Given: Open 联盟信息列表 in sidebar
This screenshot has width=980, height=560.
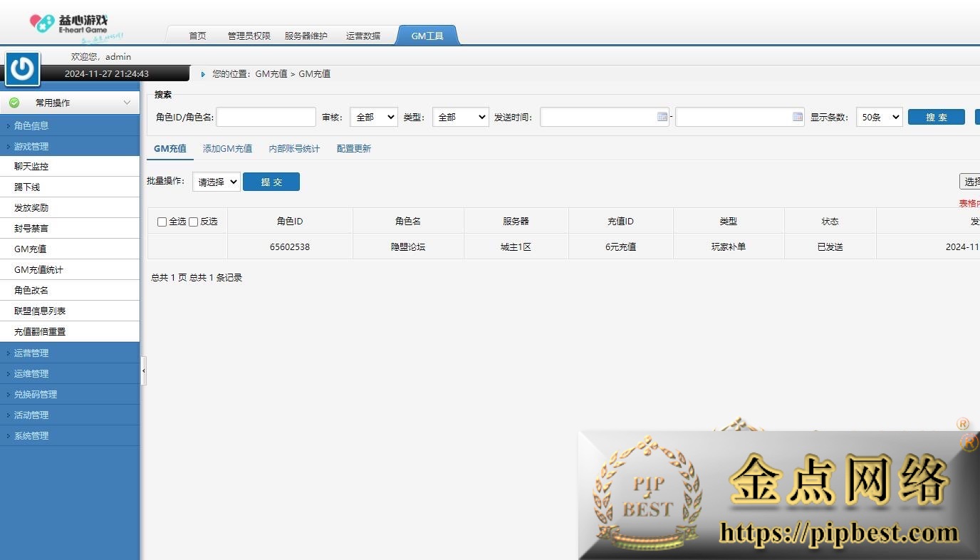Looking at the screenshot, I should click(x=70, y=311).
